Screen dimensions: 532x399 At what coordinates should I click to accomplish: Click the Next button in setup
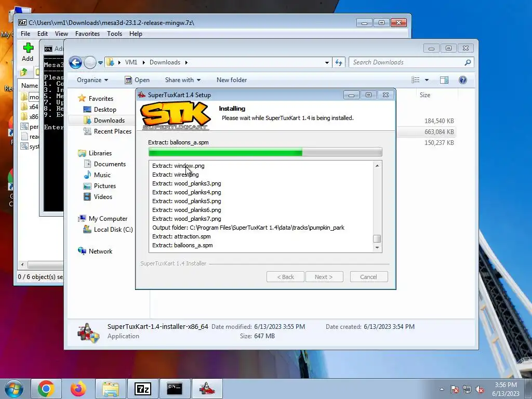pyautogui.click(x=324, y=277)
